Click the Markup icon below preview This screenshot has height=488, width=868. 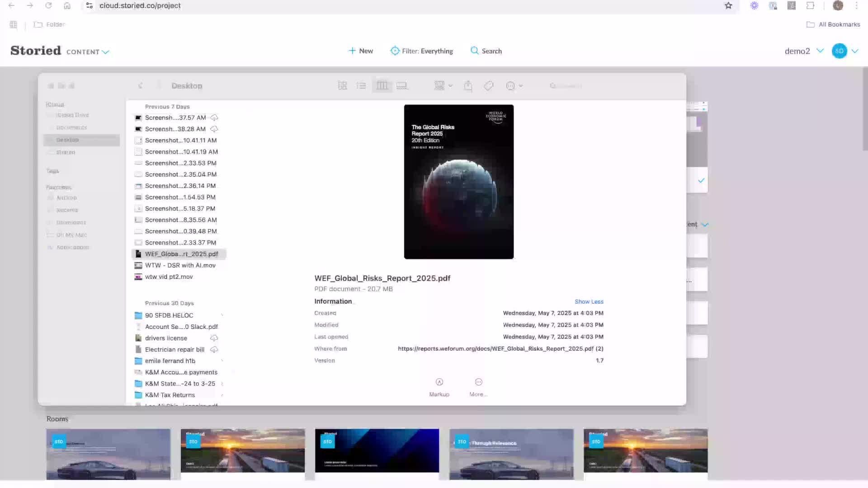[439, 382]
